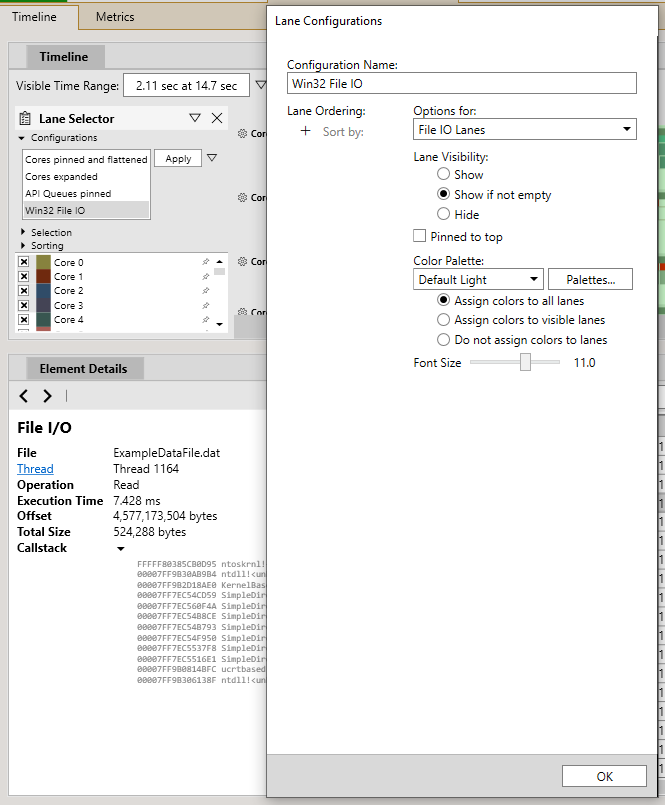Switch to the Metrics tab

click(115, 17)
